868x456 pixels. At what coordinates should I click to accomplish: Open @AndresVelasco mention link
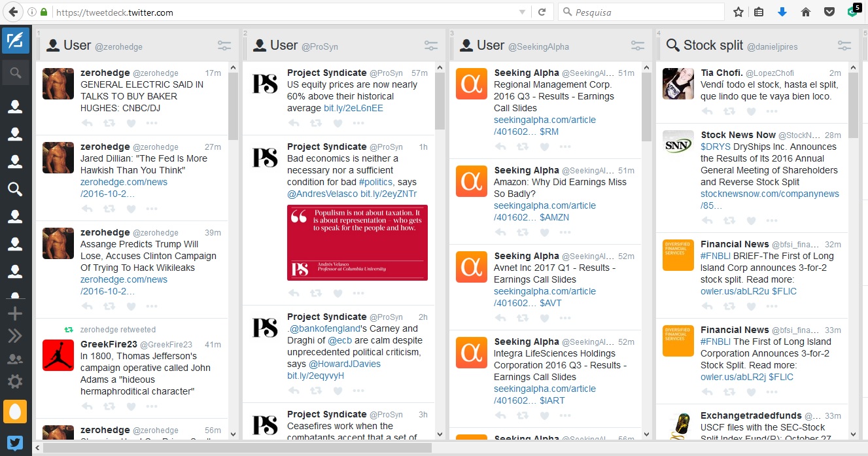(322, 194)
